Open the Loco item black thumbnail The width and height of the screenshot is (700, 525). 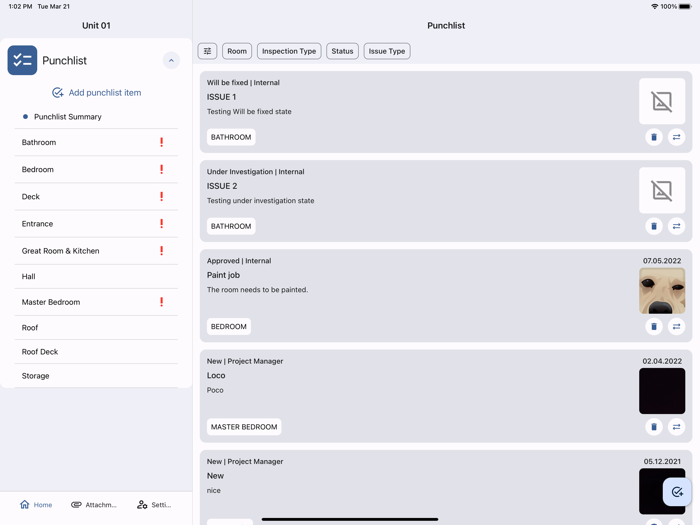(662, 391)
